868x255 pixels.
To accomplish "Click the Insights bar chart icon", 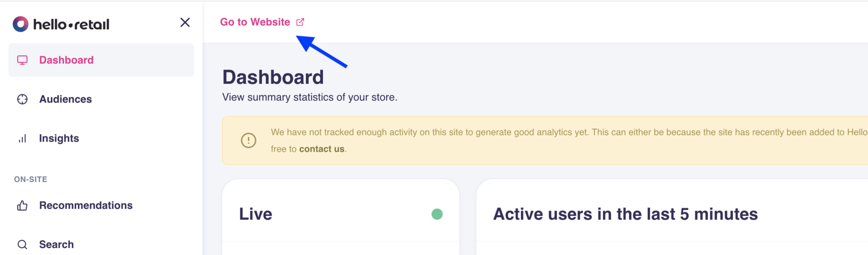I will [x=22, y=138].
